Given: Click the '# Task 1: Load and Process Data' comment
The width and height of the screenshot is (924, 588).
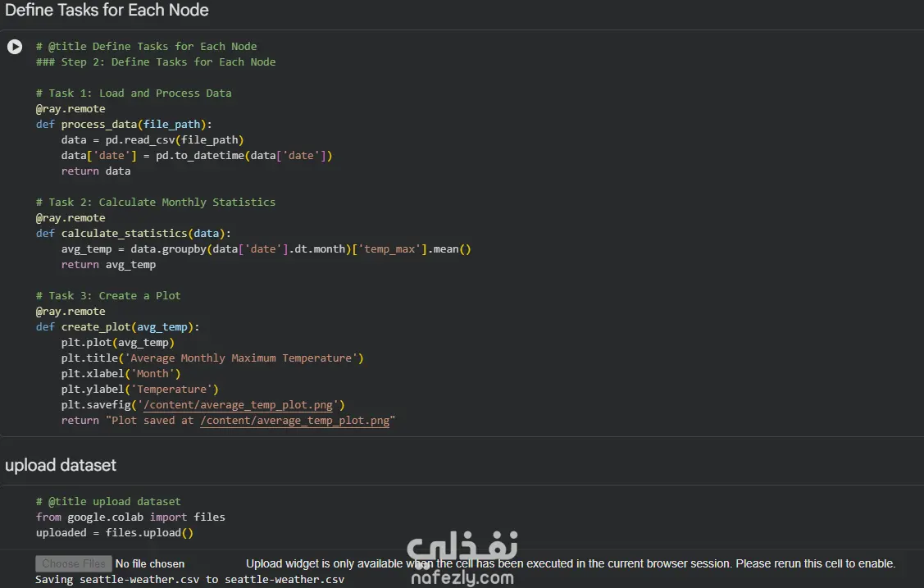Looking at the screenshot, I should click(x=134, y=93).
